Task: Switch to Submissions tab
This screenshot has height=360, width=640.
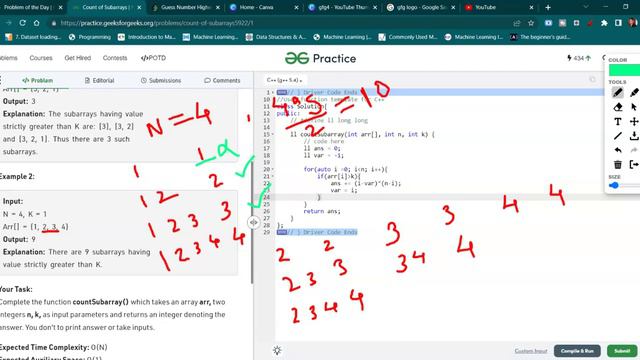Action: (x=161, y=80)
